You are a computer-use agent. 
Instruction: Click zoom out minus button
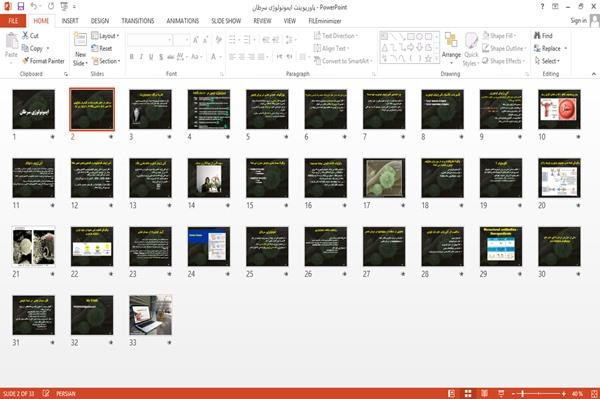point(514,393)
